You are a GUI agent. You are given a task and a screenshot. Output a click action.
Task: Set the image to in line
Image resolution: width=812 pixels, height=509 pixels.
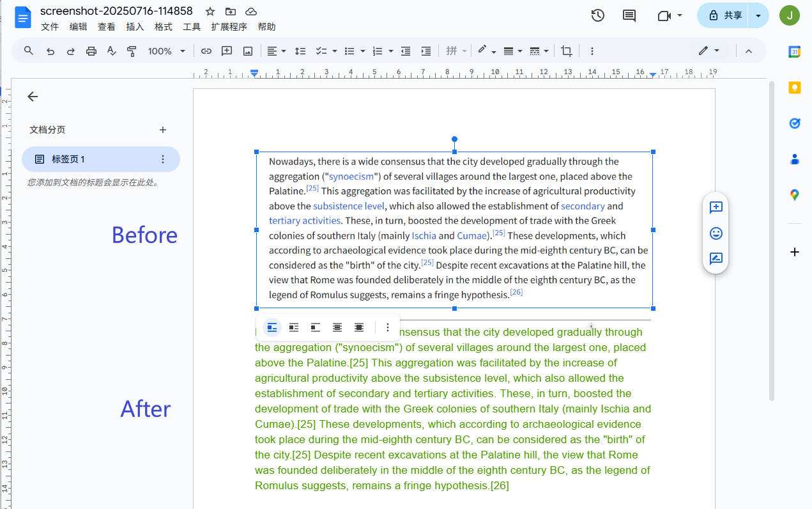[x=272, y=327]
